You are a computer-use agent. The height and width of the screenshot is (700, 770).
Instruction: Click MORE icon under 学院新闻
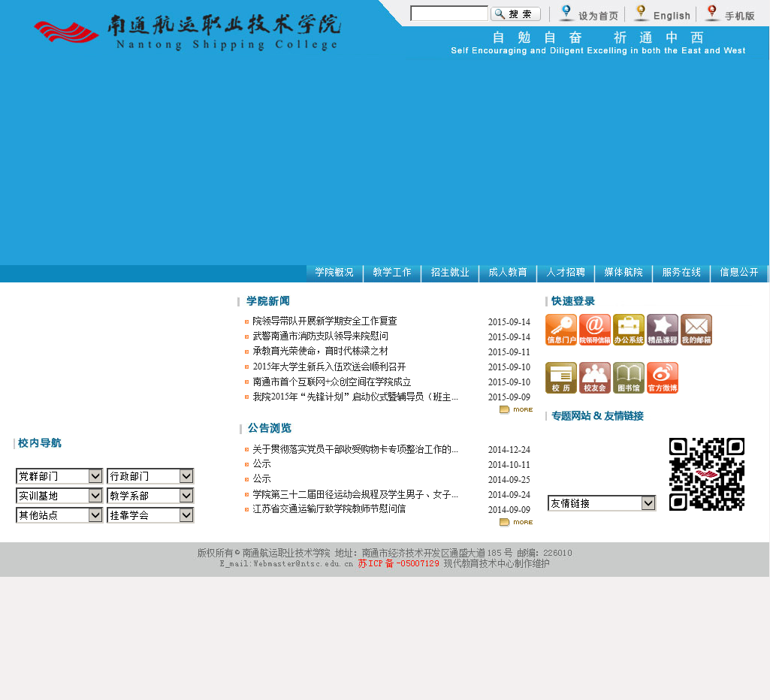516,409
